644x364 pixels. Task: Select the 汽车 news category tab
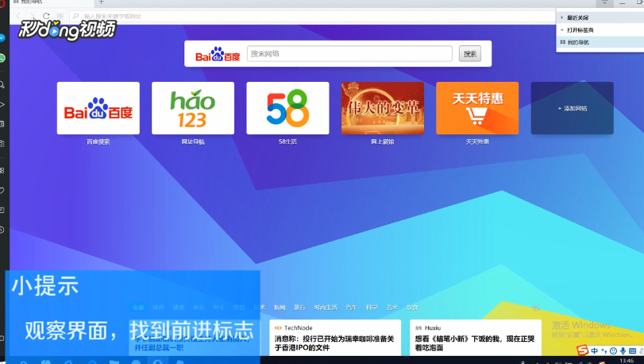coord(351,308)
